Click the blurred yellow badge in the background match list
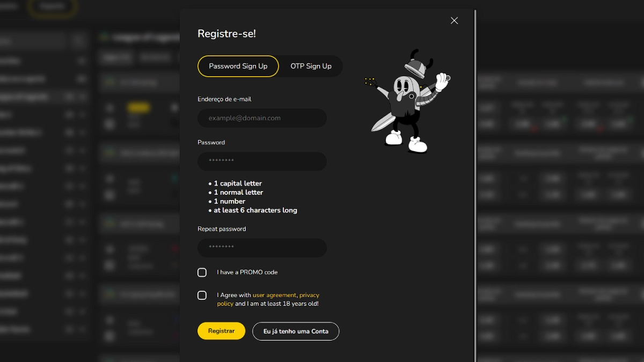This screenshot has height=362, width=644. pos(138,108)
